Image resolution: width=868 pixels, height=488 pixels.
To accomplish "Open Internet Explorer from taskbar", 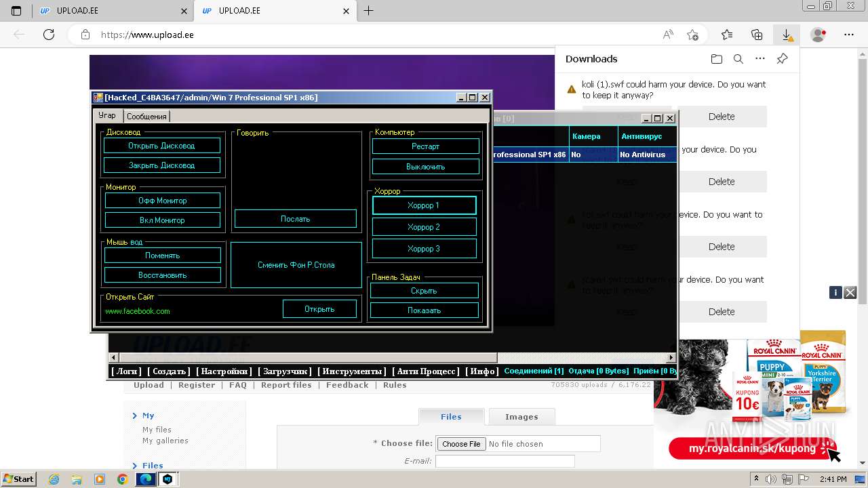I will click(x=54, y=479).
